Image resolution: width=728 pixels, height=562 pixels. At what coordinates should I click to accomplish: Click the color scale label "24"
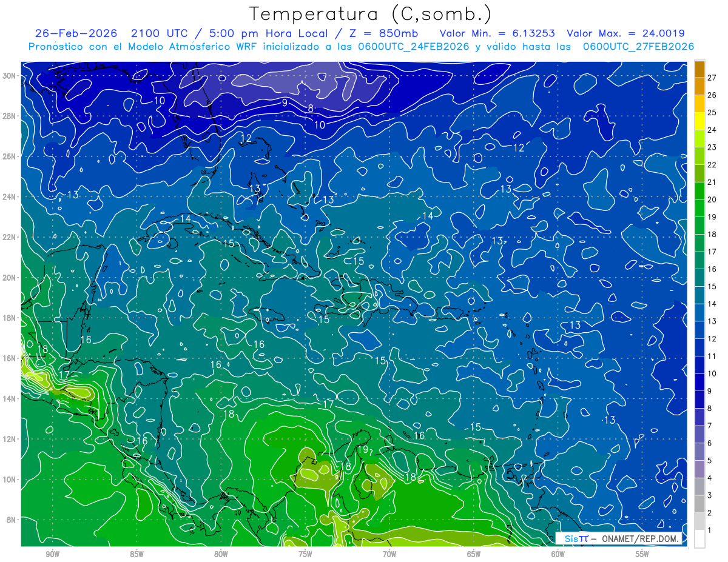tap(712, 130)
